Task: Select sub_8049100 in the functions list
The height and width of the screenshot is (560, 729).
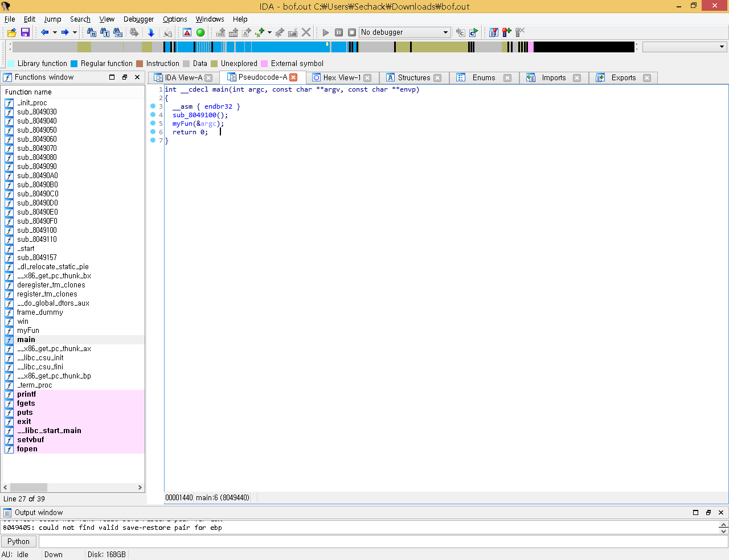Action: [74, 230]
